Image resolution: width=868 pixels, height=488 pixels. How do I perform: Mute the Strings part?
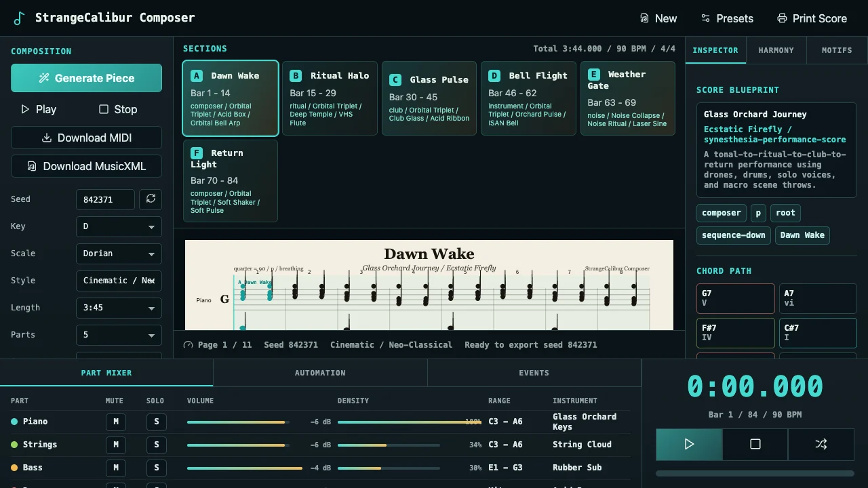[x=115, y=445]
